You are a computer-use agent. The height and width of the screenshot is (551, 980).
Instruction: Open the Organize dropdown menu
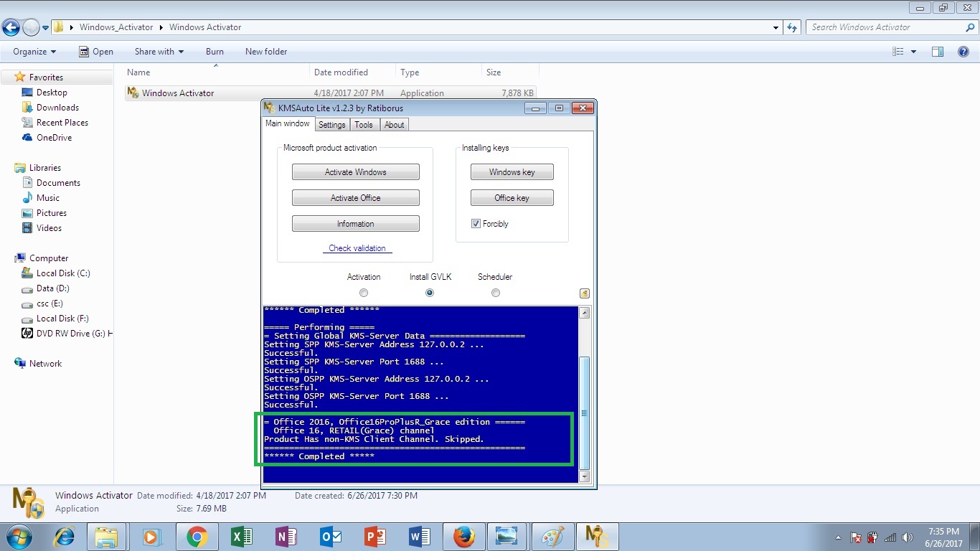pos(34,52)
